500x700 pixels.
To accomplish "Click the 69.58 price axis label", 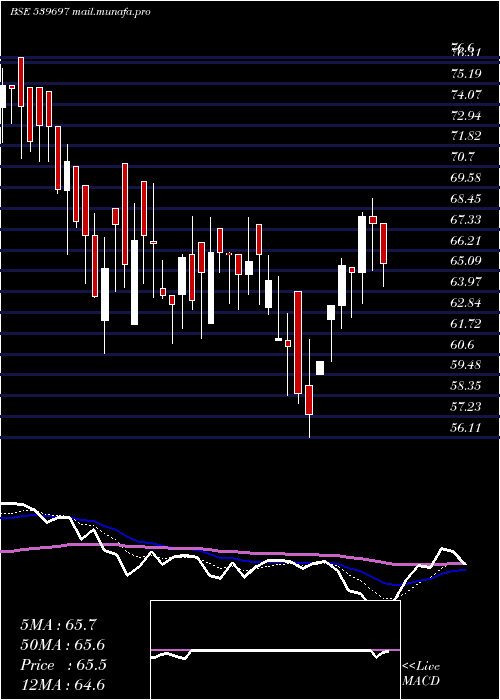I will pos(467,178).
